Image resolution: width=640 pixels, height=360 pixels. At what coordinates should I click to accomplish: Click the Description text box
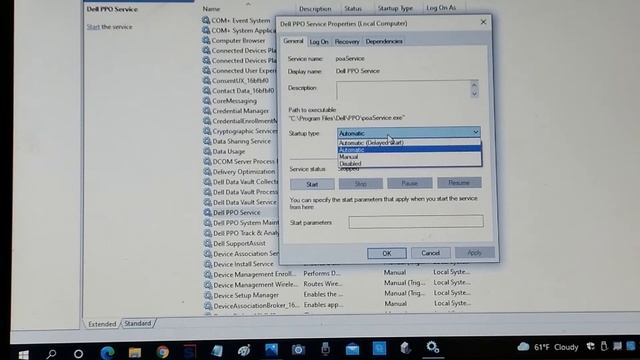point(403,89)
